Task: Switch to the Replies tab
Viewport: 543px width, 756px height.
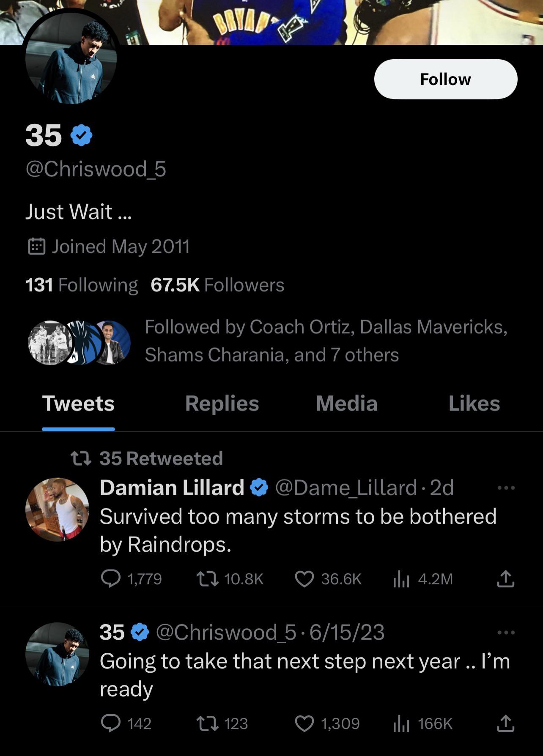Action: (222, 403)
